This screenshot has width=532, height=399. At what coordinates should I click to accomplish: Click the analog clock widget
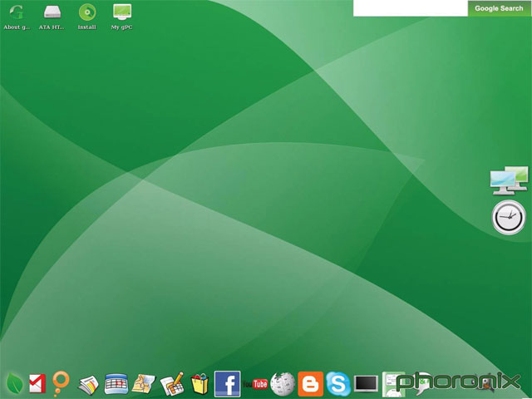point(509,218)
